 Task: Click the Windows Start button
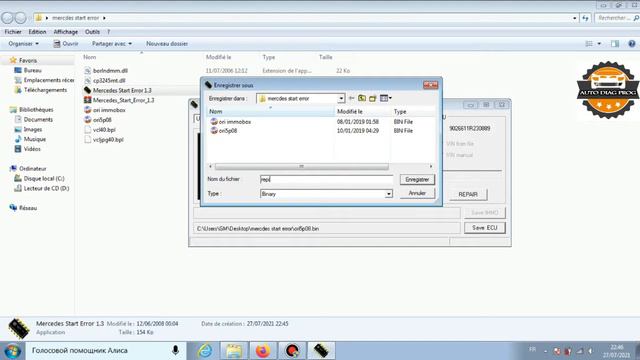pos(12,351)
